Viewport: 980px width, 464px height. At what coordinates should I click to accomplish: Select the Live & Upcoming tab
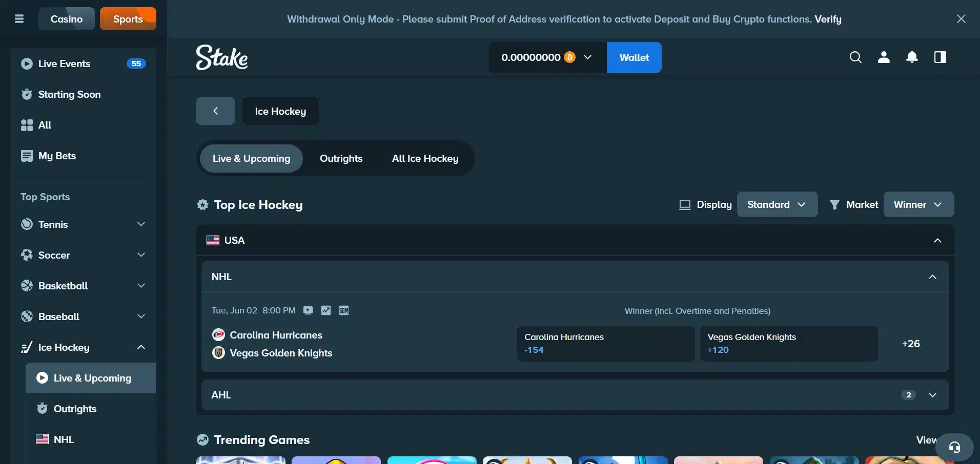(x=251, y=158)
